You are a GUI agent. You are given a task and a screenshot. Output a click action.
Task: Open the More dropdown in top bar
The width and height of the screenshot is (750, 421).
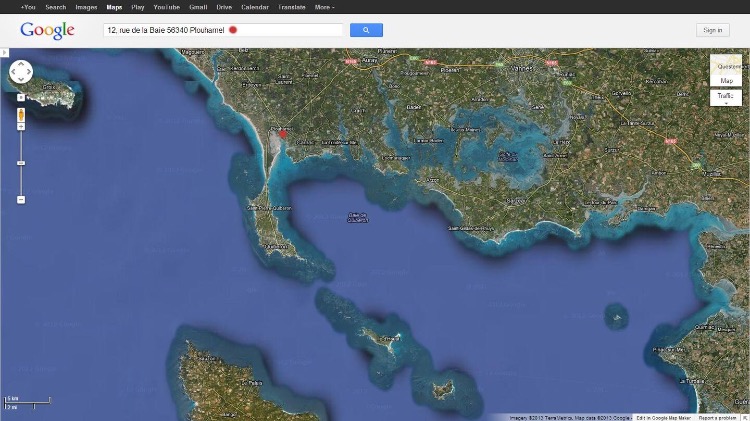pyautogui.click(x=324, y=7)
